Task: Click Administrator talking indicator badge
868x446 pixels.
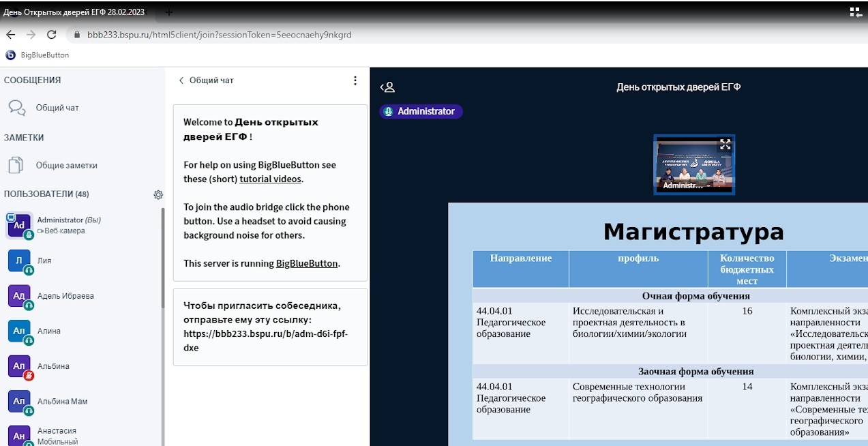Action: pos(421,111)
